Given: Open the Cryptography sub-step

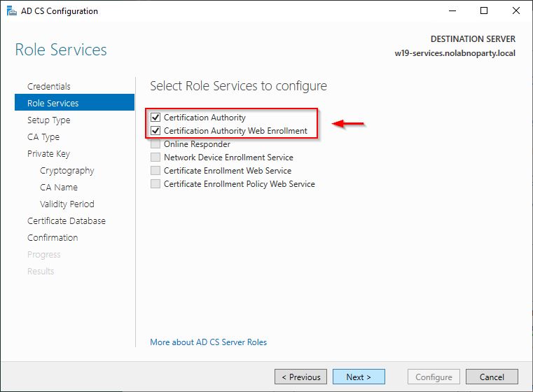Looking at the screenshot, I should coord(67,171).
